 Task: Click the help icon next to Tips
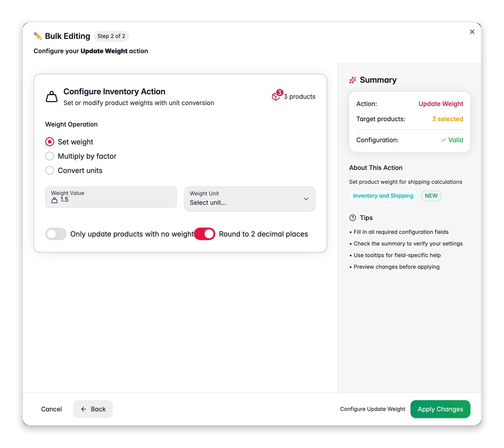coord(353,218)
